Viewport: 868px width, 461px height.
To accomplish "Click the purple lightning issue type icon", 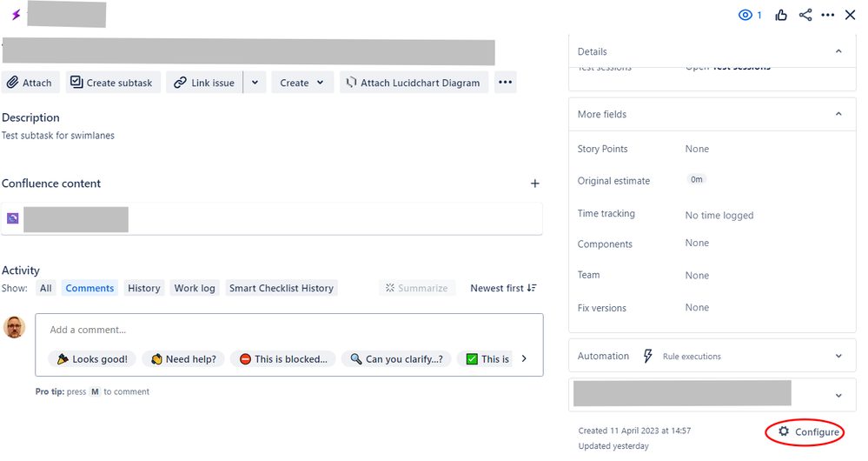I will 16,15.
